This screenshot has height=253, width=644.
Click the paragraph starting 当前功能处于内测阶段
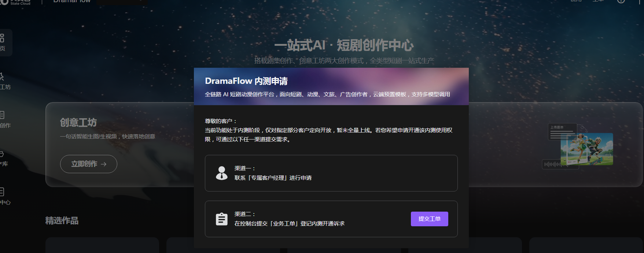point(329,135)
